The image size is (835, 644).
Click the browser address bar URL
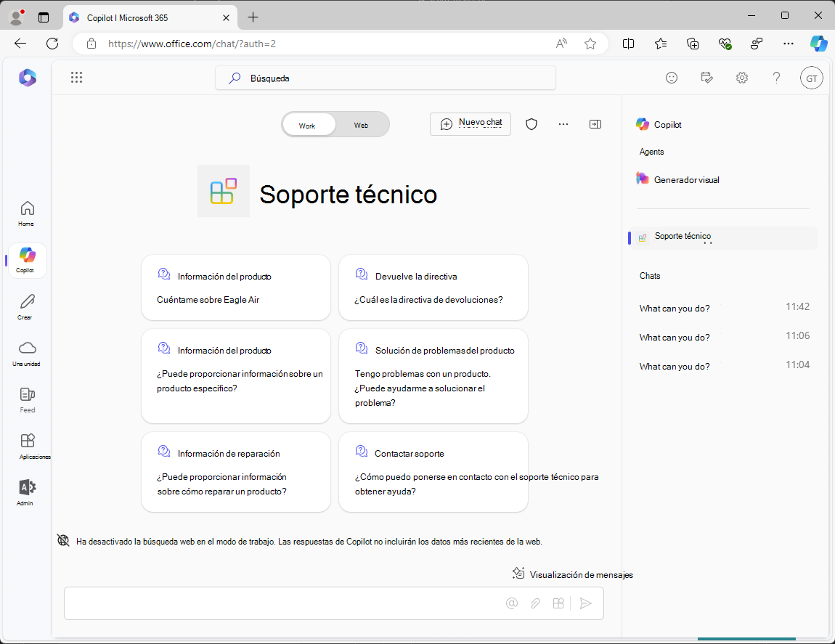click(192, 44)
